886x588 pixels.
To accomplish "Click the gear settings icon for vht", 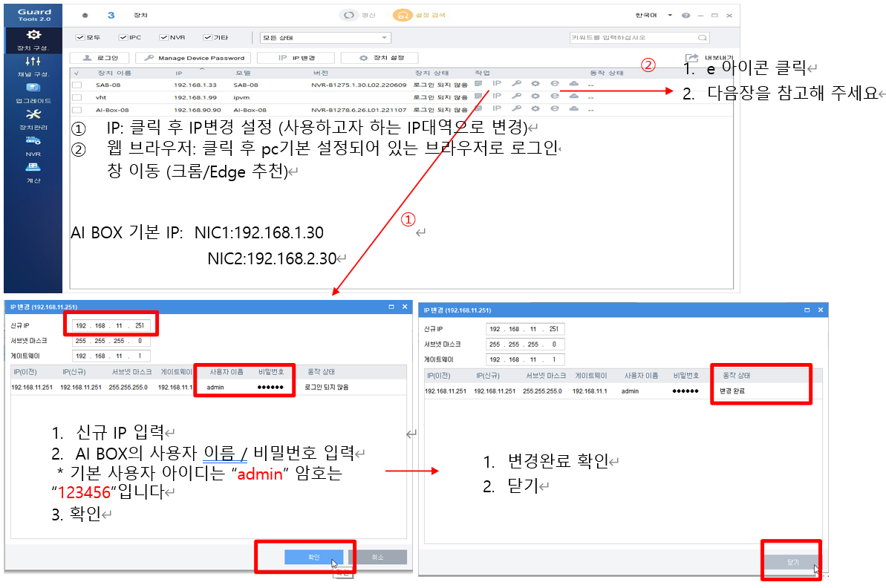I will point(535,97).
